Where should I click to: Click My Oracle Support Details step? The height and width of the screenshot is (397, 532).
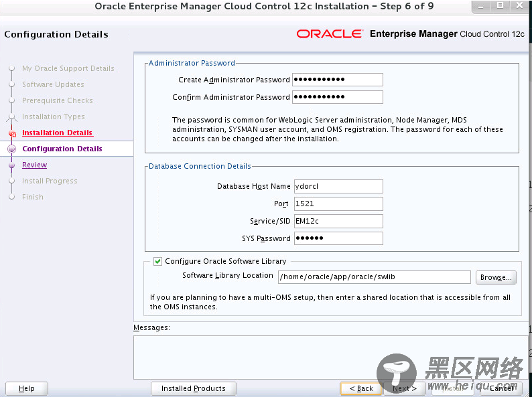68,68
